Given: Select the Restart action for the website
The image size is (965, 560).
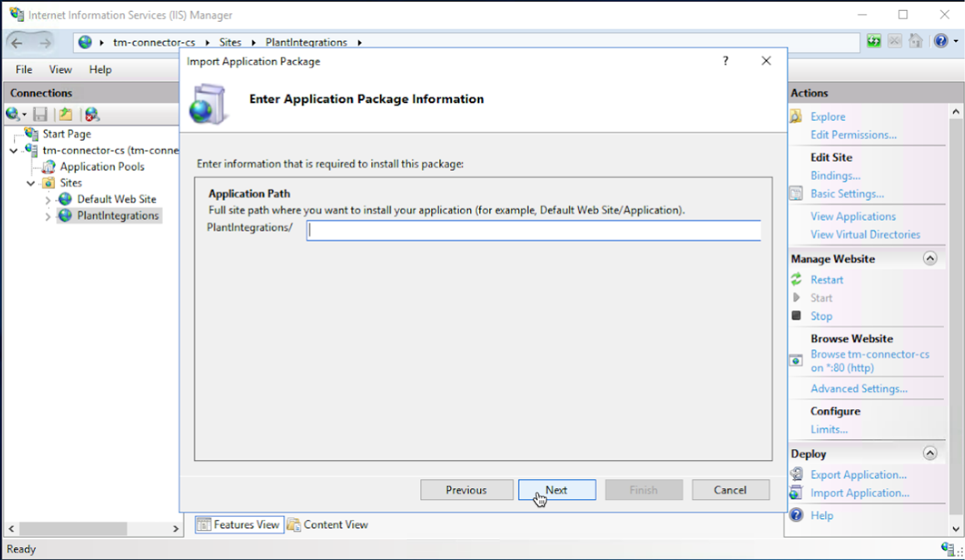Looking at the screenshot, I should 826,280.
